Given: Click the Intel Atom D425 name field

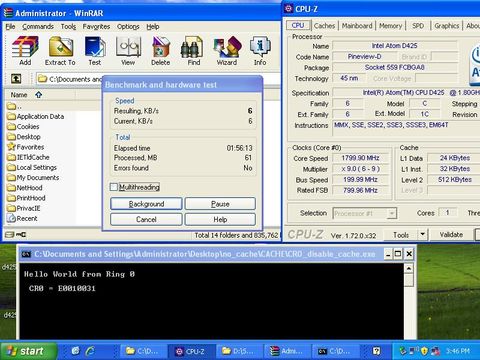Looking at the screenshot, I should pyautogui.click(x=395, y=46).
